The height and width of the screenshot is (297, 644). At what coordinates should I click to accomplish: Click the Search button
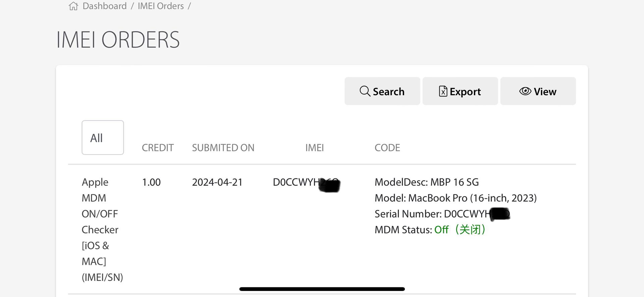(382, 91)
